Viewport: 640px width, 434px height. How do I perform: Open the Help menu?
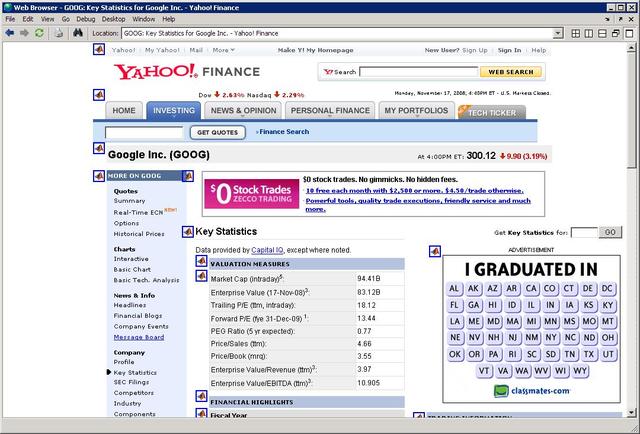click(169, 19)
